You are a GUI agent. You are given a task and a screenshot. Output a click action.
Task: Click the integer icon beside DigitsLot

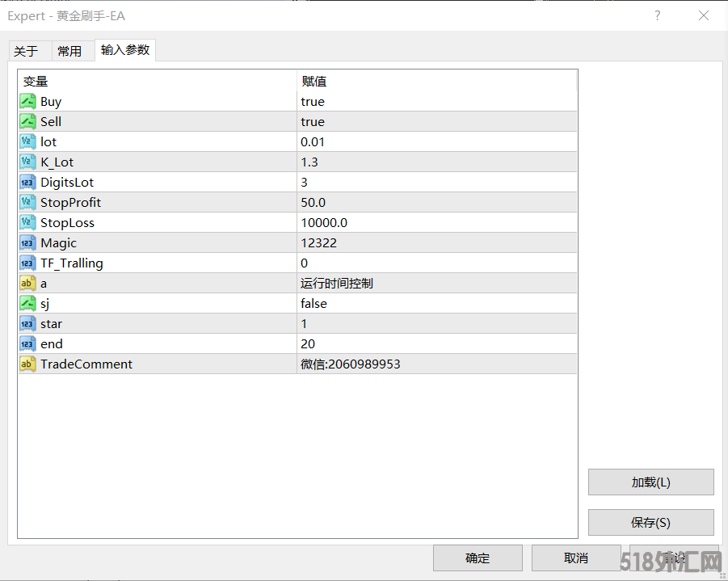click(27, 182)
